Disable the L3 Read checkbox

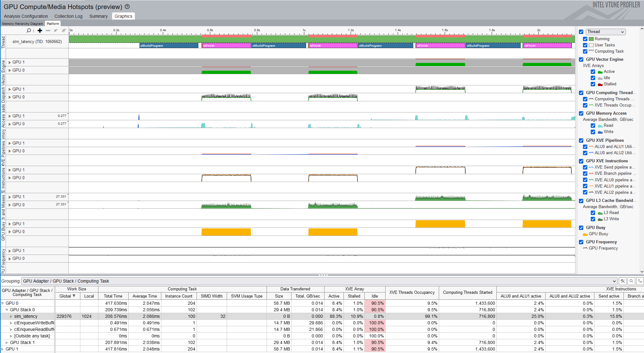[x=593, y=213]
